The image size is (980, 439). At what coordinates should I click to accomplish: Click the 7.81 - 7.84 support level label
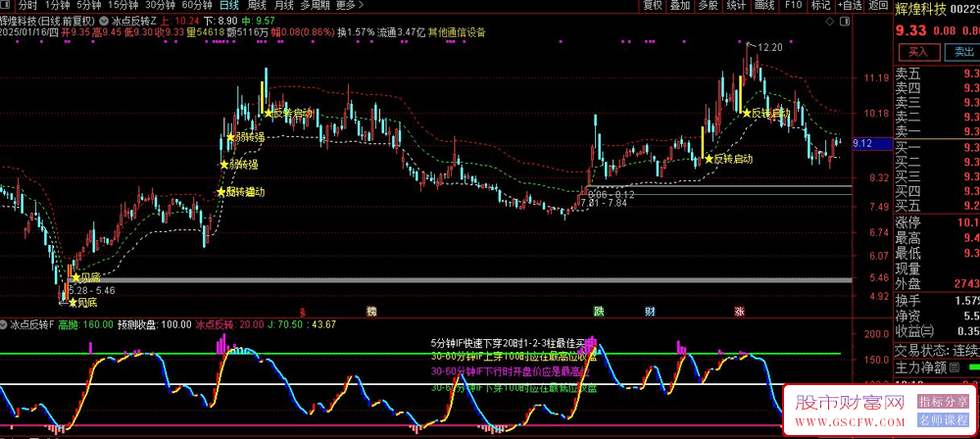point(603,203)
